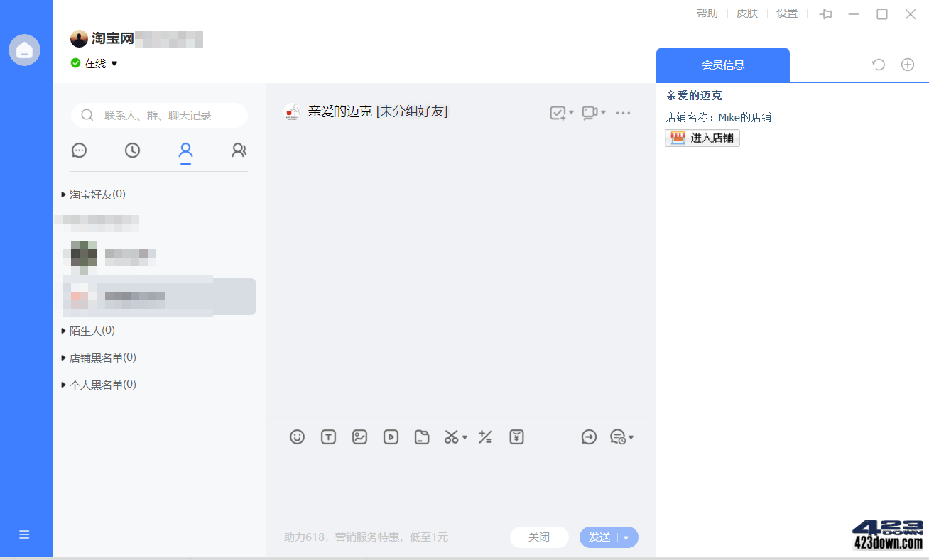The image size is (929, 560).
Task: Attach a file to the conversation
Action: click(422, 437)
